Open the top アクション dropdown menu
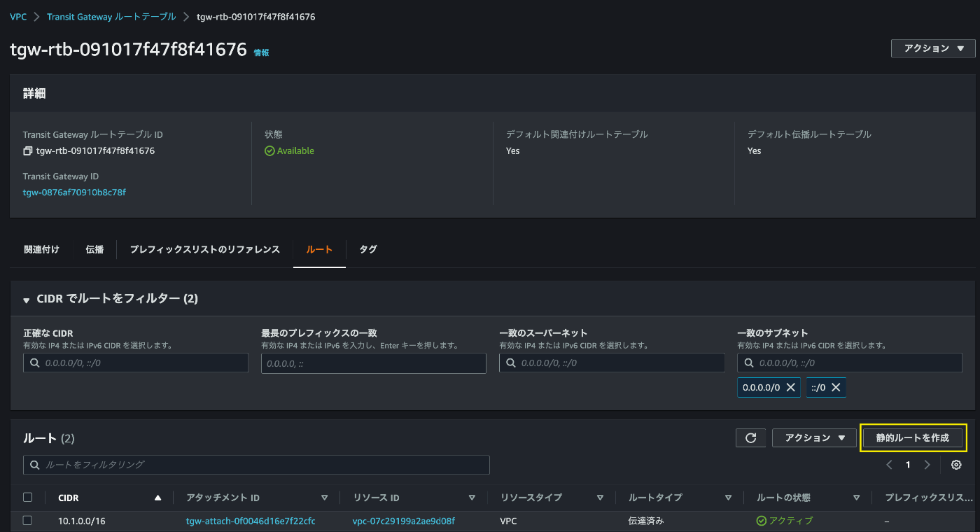The width and height of the screenshot is (980, 532). [933, 48]
